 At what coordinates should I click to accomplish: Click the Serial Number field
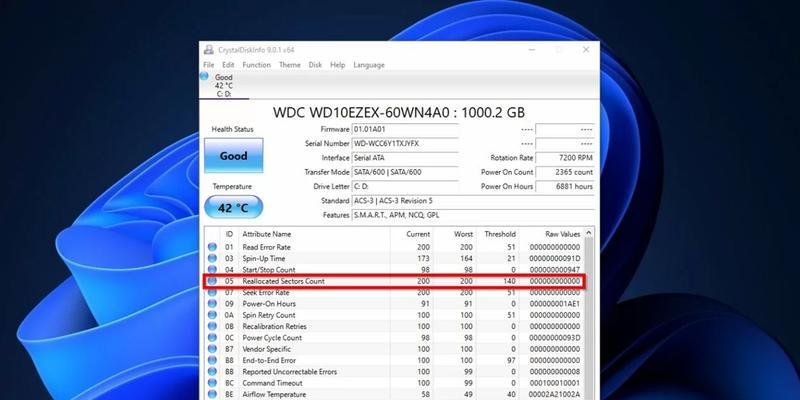(405, 144)
